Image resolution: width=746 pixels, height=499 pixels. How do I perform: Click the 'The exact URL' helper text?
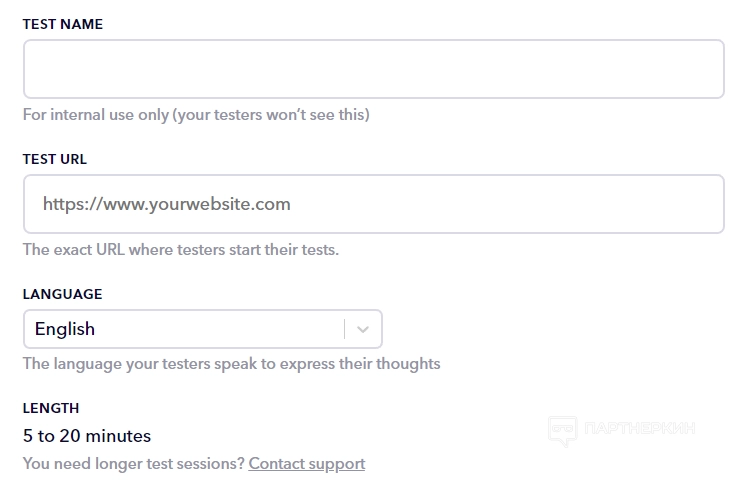(181, 250)
